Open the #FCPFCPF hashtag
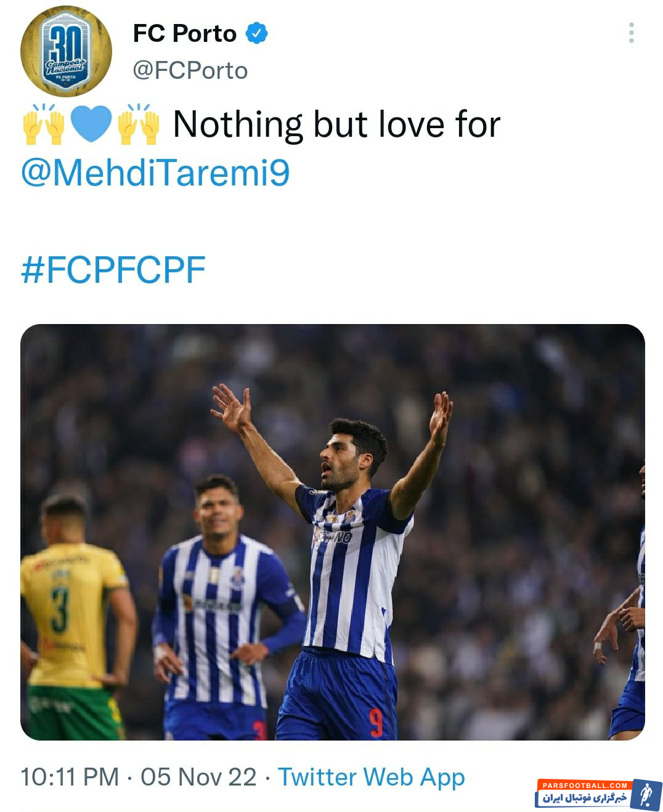 pos(113,270)
